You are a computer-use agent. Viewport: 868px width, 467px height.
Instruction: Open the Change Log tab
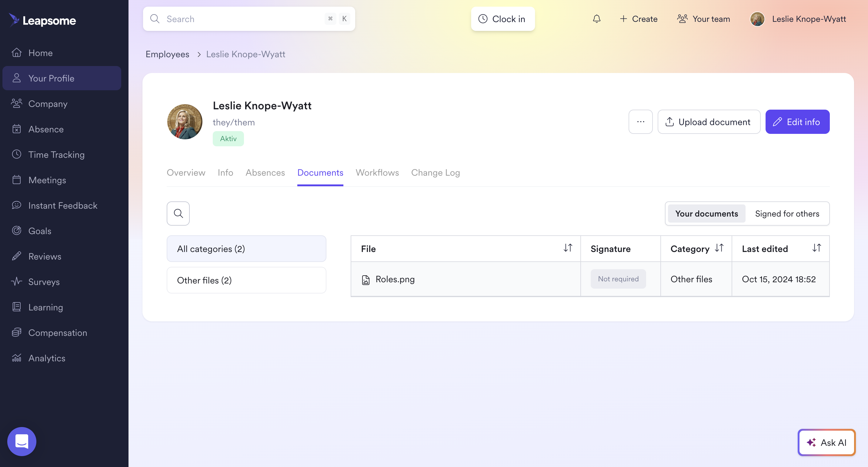435,172
